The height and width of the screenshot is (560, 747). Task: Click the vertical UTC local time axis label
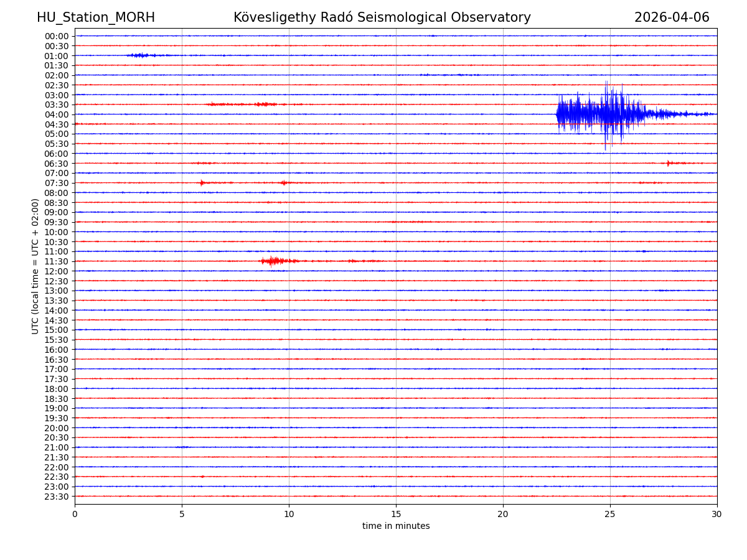point(36,266)
